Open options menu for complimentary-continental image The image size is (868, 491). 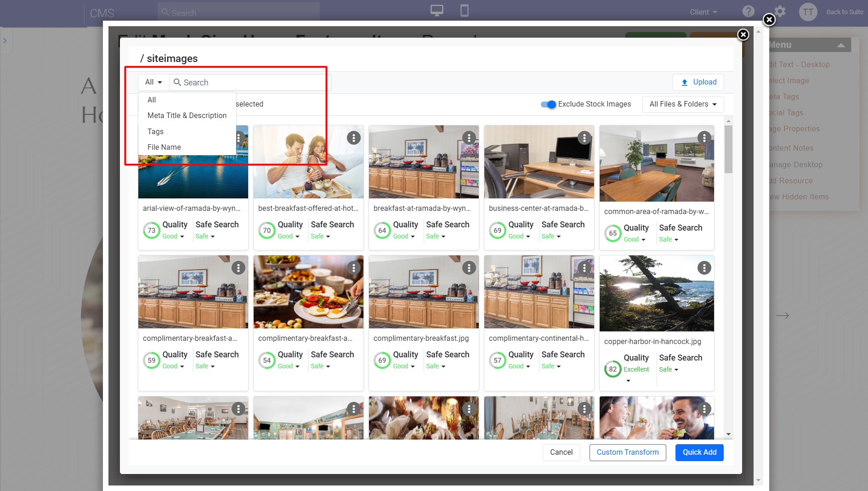584,268
